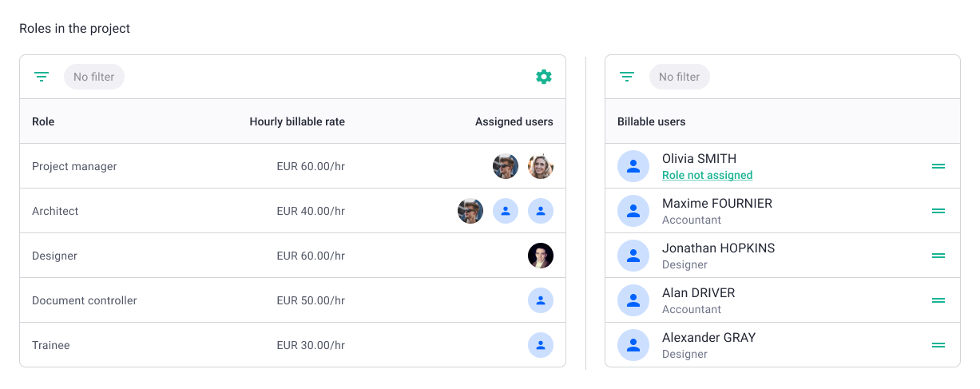Select the Project manager role row
This screenshot has height=389, width=980.
(x=292, y=166)
